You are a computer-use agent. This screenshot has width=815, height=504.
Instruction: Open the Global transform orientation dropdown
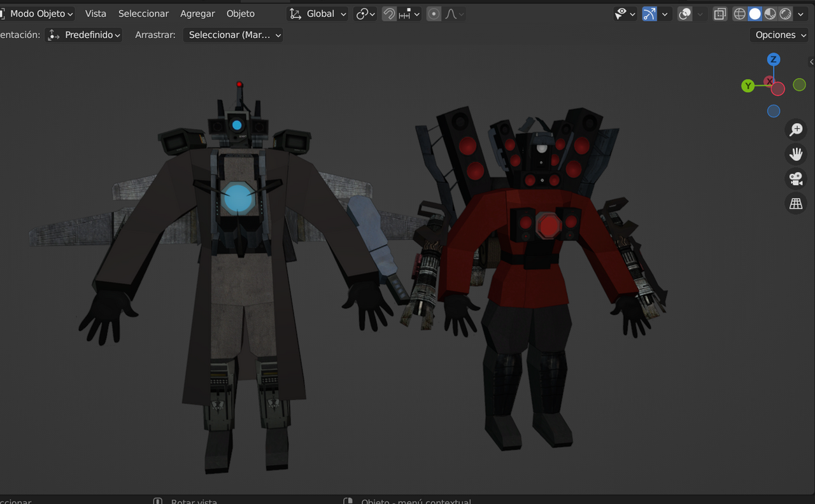[x=318, y=13]
